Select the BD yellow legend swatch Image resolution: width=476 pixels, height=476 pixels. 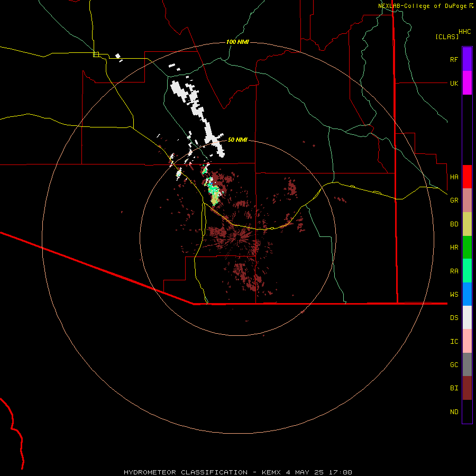[467, 224]
